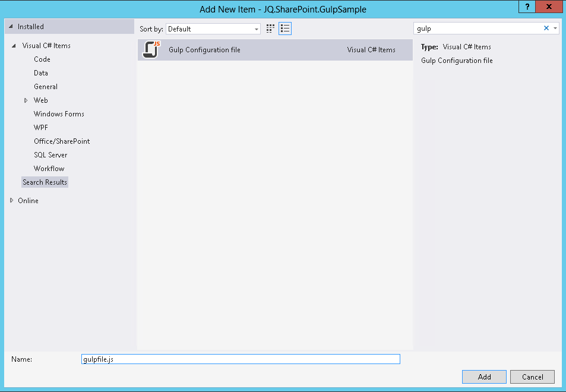Click the Name field containing gulpfile.js

(241, 359)
